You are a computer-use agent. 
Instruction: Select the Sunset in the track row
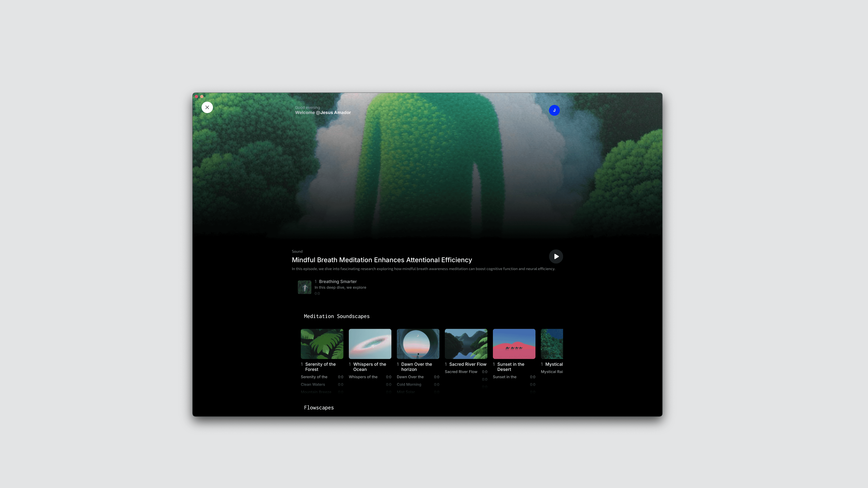pos(505,377)
